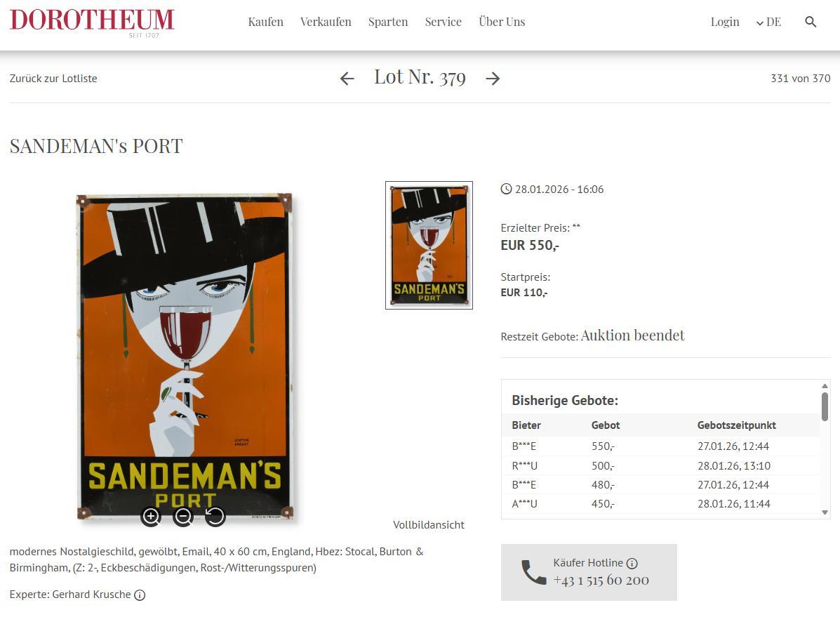Open the Sparten menu
840x617 pixels.
pyautogui.click(x=388, y=22)
